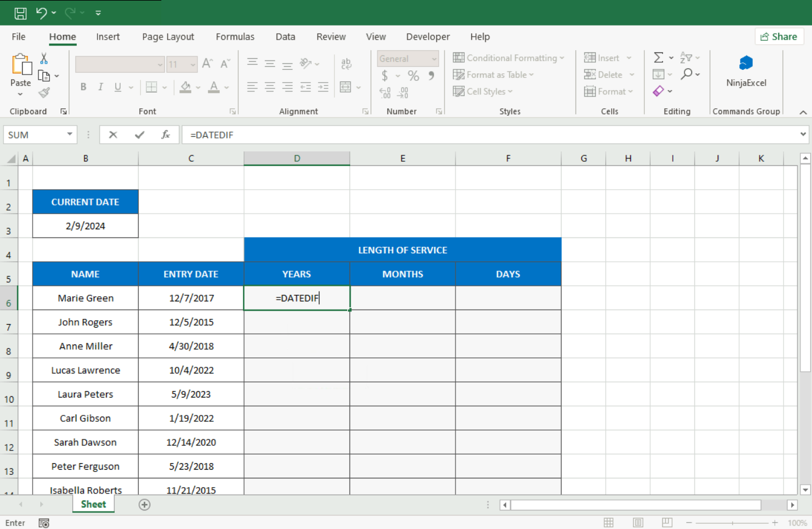Viewport: 812px width, 529px height.
Task: Click the Save icon in the title bar
Action: (x=20, y=13)
